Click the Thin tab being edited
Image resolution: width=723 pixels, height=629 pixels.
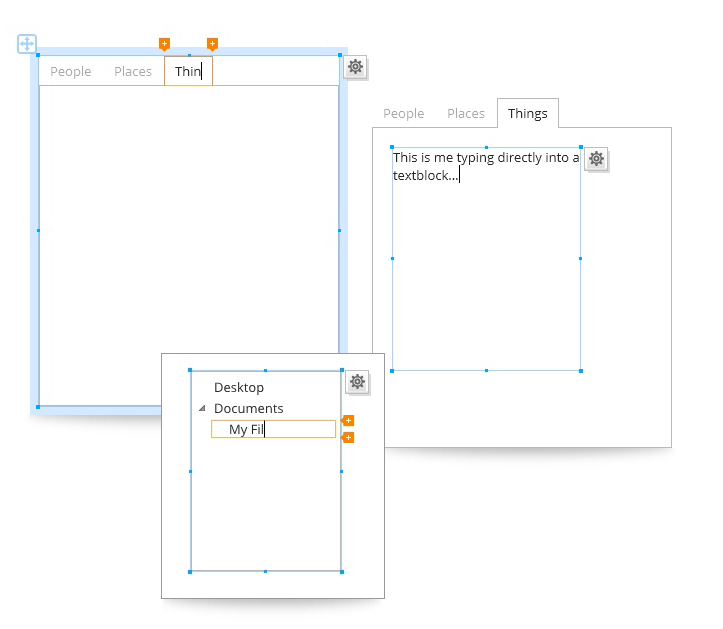[x=188, y=71]
